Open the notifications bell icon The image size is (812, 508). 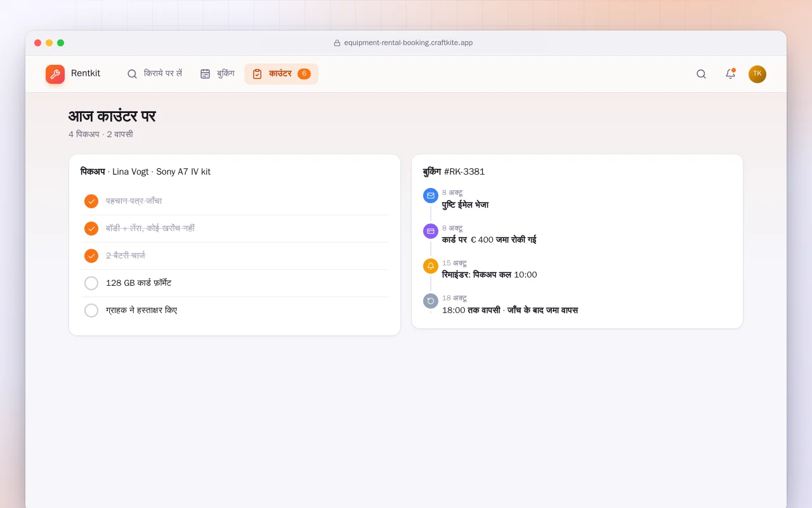[x=730, y=74]
